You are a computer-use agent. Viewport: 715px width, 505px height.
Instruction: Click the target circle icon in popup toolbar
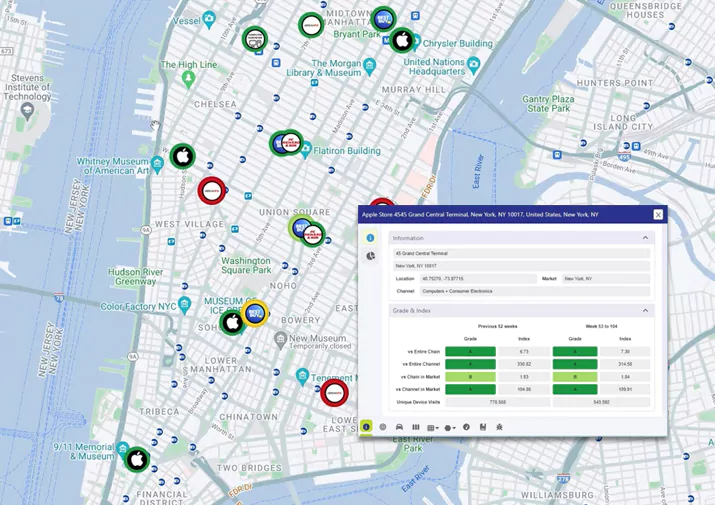tap(383, 427)
